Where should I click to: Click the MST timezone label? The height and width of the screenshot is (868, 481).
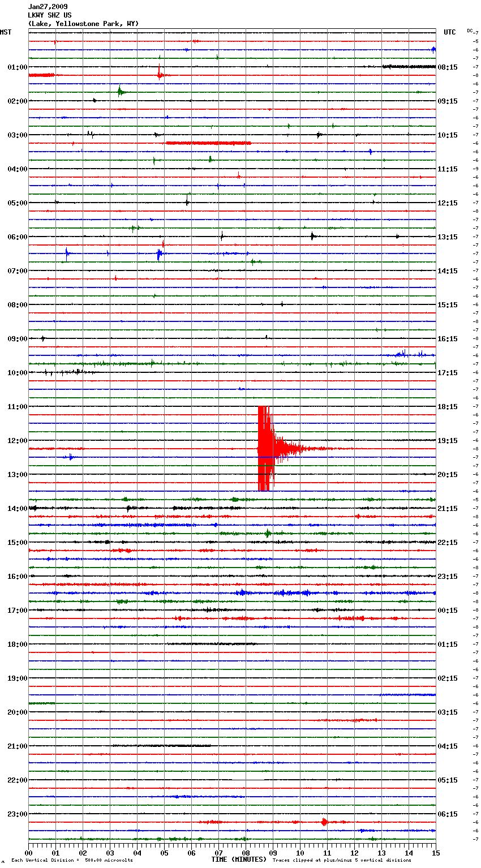pos(6,32)
